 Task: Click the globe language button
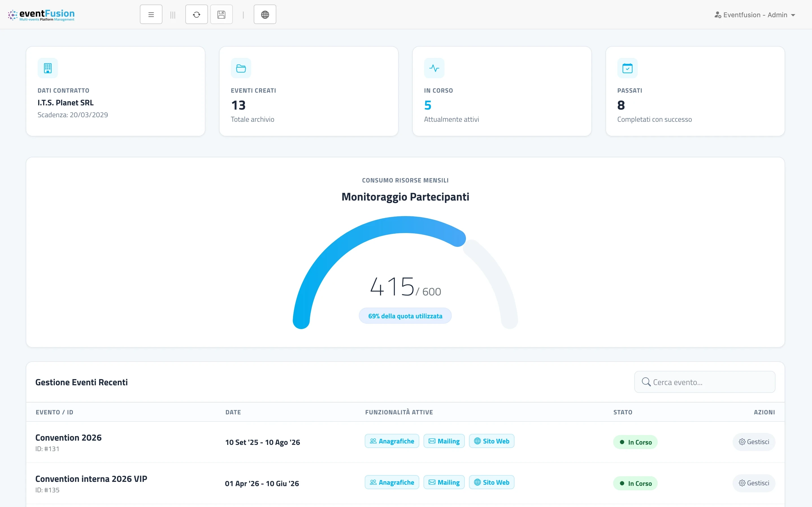pyautogui.click(x=265, y=14)
